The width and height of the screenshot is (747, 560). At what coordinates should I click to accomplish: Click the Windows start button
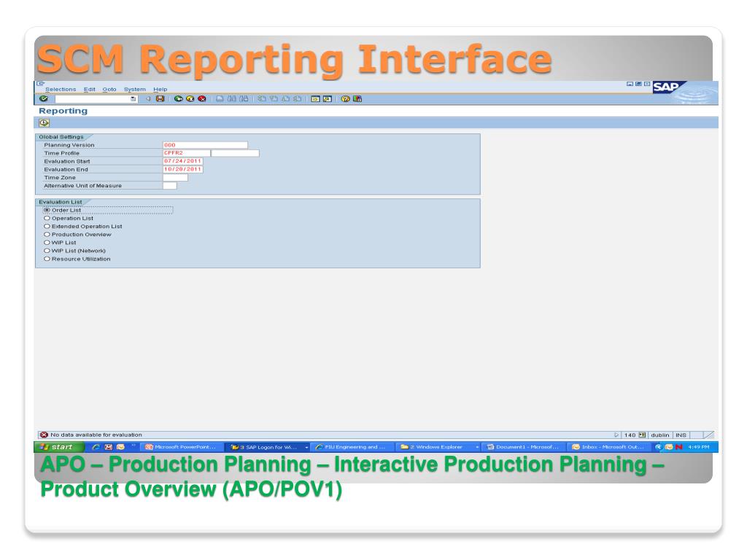pyautogui.click(x=59, y=447)
